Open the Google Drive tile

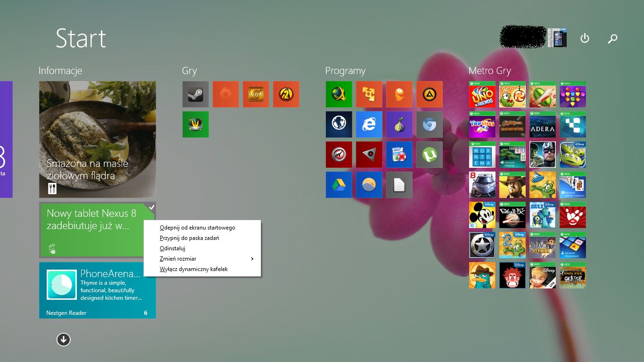pos(339,185)
